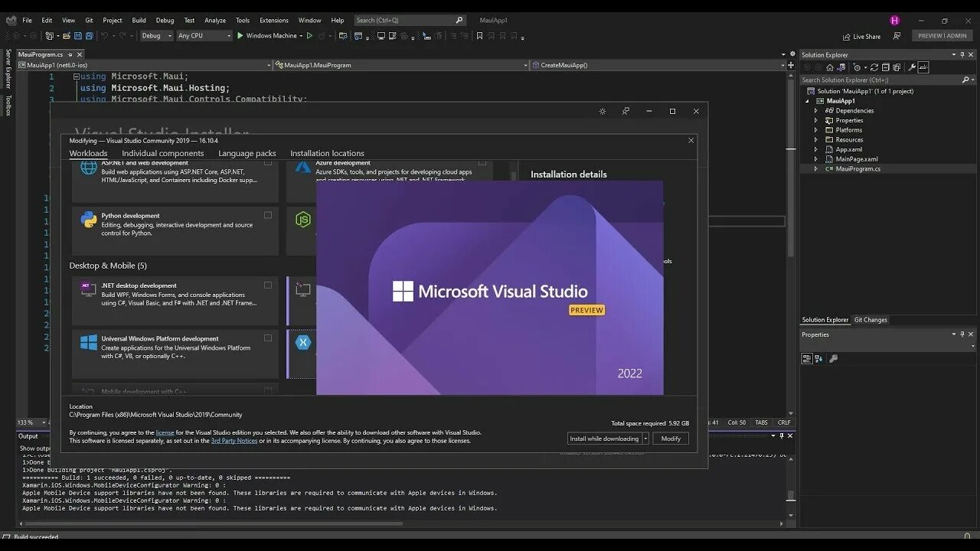Click Start Without Debugging outline play icon
The width and height of the screenshot is (980, 551).
coord(309,35)
